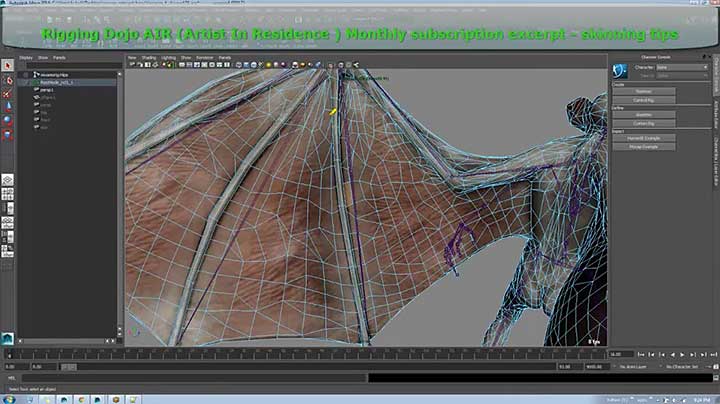Click the Select Camera icon in viewport toolbar
Viewport: 720px width, 404px height.
pos(132,65)
